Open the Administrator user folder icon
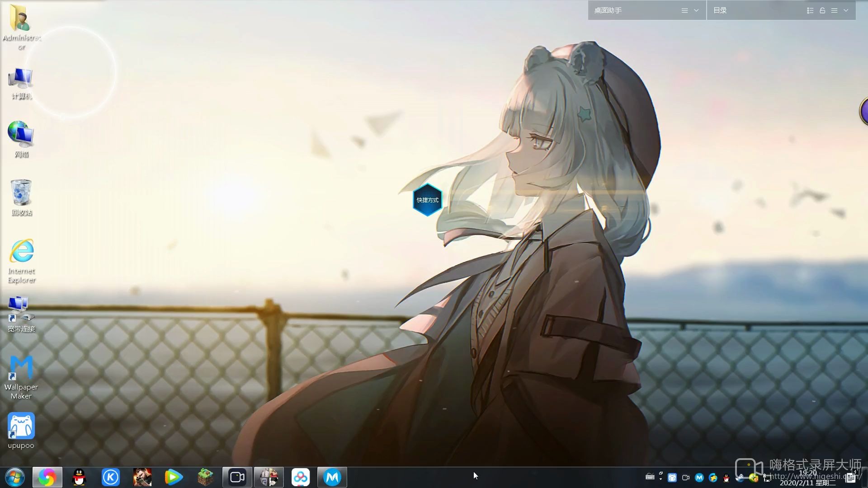The image size is (868, 488). pyautogui.click(x=21, y=26)
